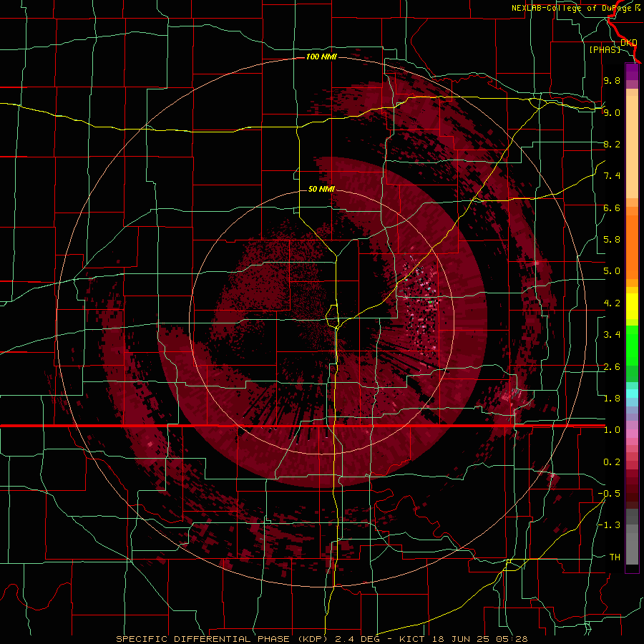Click the 05:28 timestamp in caption
644x644 pixels.
(x=512, y=639)
